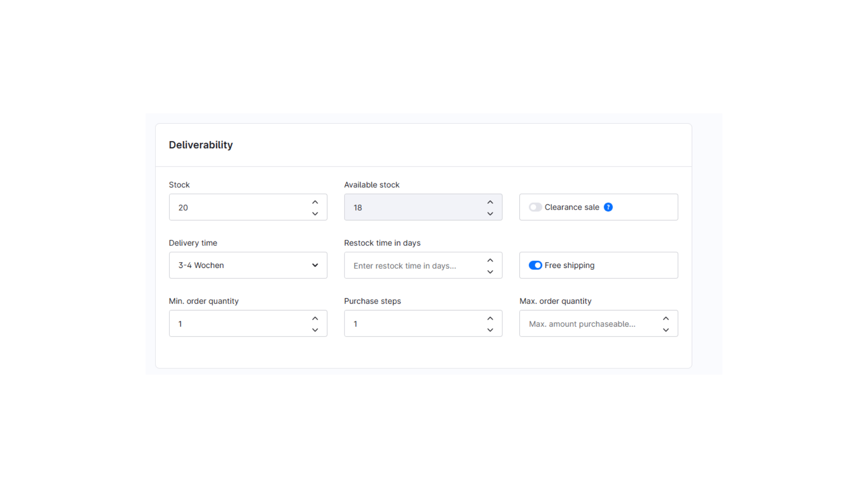Increase Purchase steps with up arrow
868x488 pixels.
(490, 318)
